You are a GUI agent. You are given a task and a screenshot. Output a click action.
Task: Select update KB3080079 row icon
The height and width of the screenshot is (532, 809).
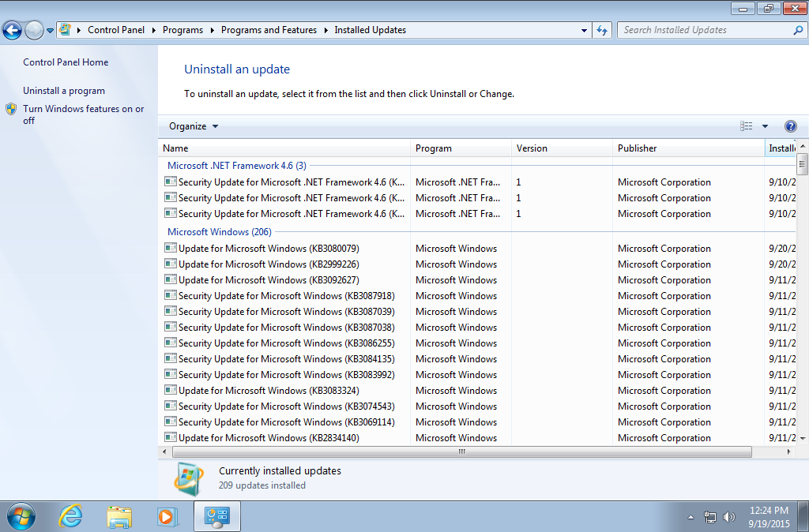pyautogui.click(x=171, y=248)
